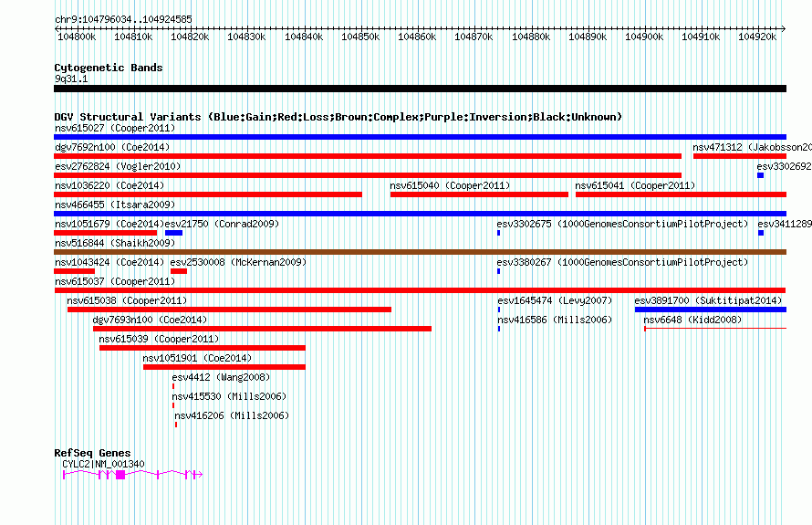Image resolution: width=812 pixels, height=525 pixels.
Task: Open the nsv615041 (Cooper2011) variant label
Action: 635,185
